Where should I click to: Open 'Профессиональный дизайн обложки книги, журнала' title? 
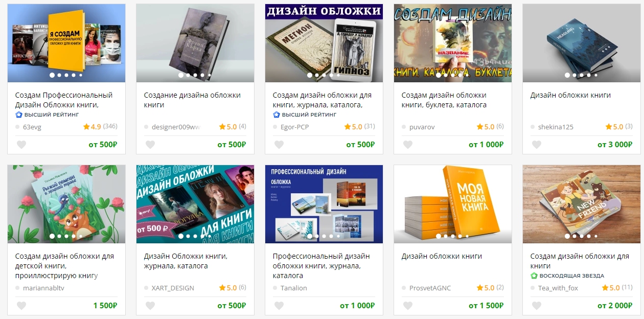321,266
